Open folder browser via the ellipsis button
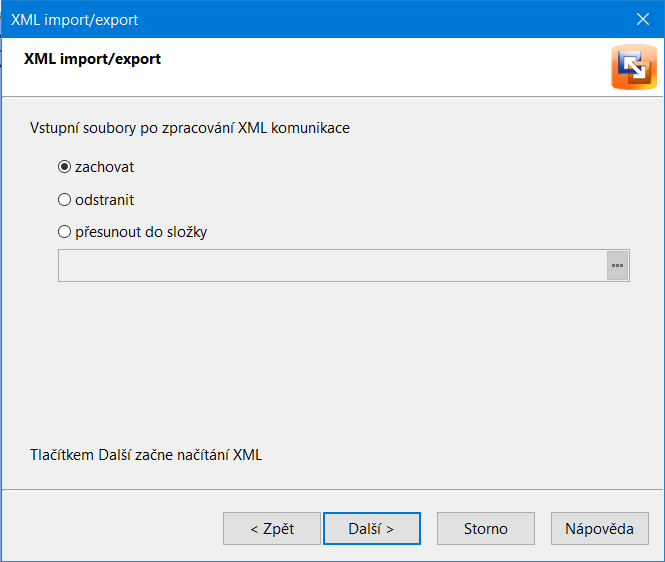 point(617,266)
